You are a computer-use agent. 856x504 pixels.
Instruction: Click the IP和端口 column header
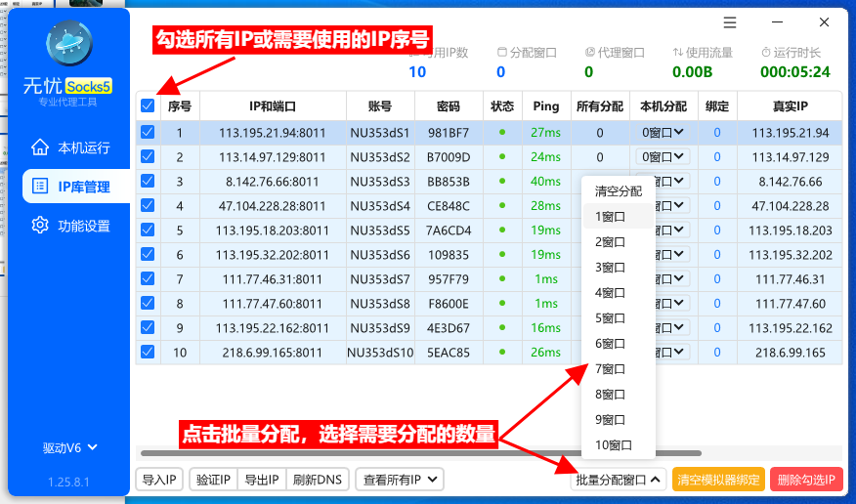[x=273, y=105]
